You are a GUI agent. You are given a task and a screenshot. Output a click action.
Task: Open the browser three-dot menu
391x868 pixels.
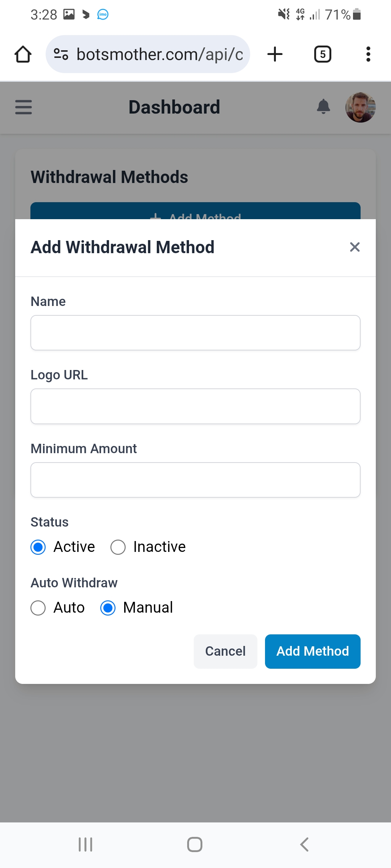pyautogui.click(x=368, y=54)
